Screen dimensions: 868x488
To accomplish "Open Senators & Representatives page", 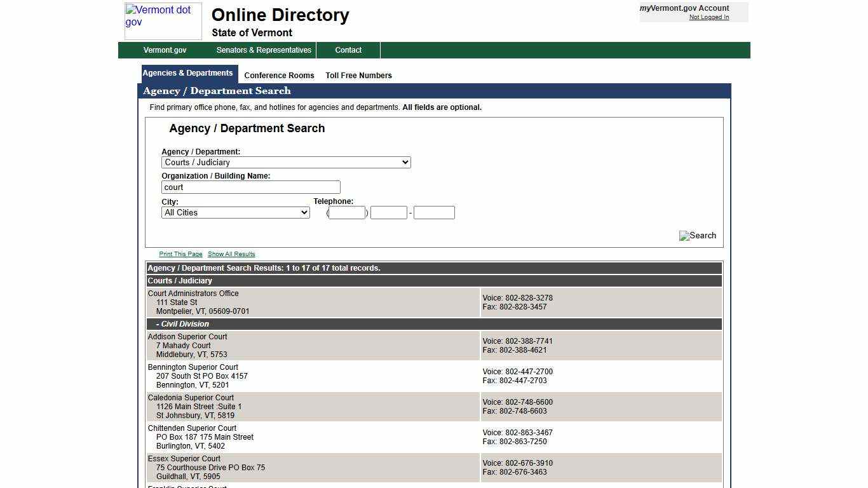I will 263,50.
